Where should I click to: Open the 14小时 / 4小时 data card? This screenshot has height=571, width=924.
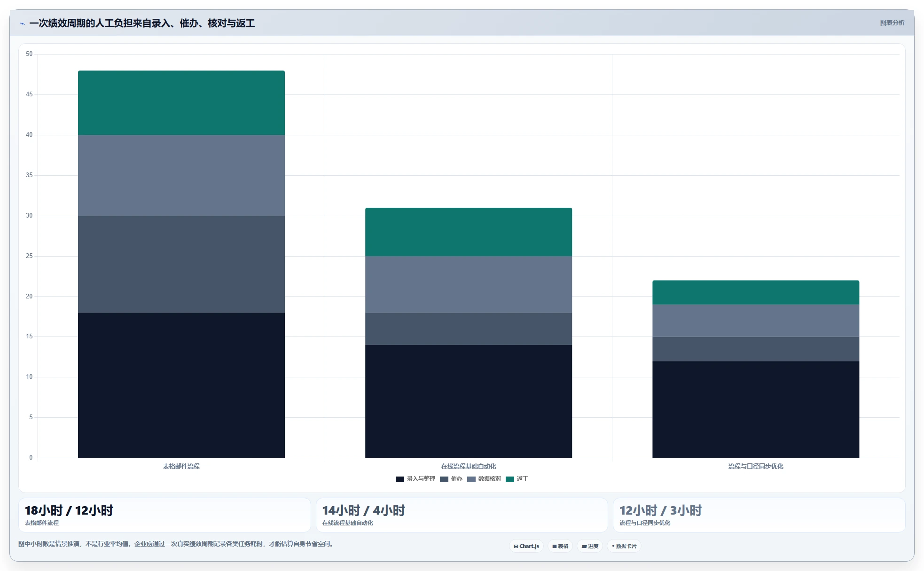point(462,515)
